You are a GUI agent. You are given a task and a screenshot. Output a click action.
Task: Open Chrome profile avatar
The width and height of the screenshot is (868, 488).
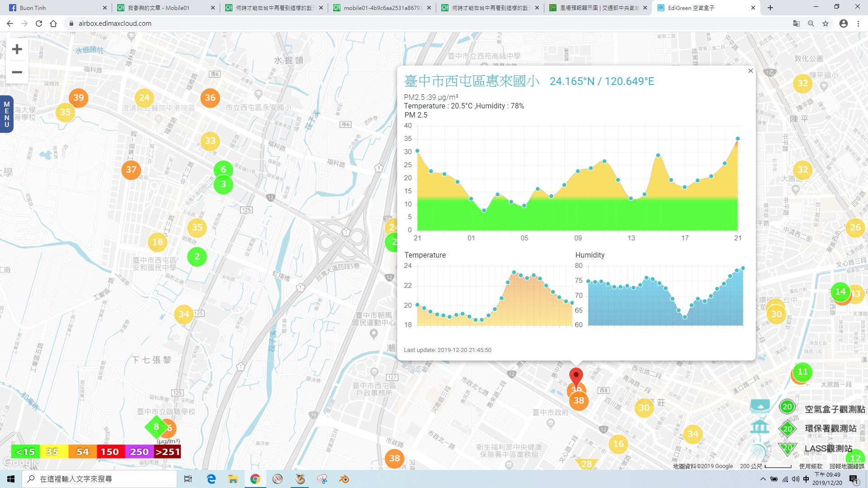(844, 23)
